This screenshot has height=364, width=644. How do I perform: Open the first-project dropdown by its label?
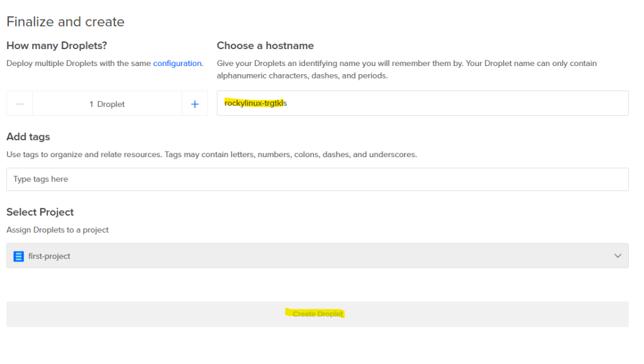click(x=49, y=256)
